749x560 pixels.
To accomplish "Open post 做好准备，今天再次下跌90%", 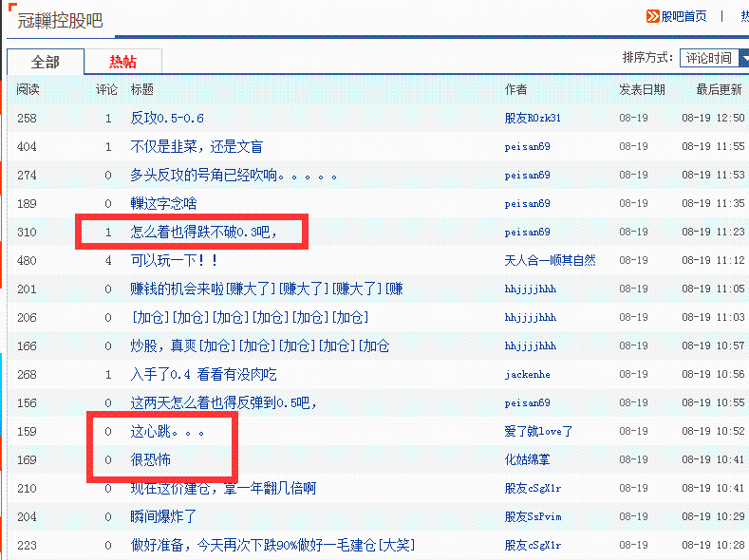I will click(272, 545).
